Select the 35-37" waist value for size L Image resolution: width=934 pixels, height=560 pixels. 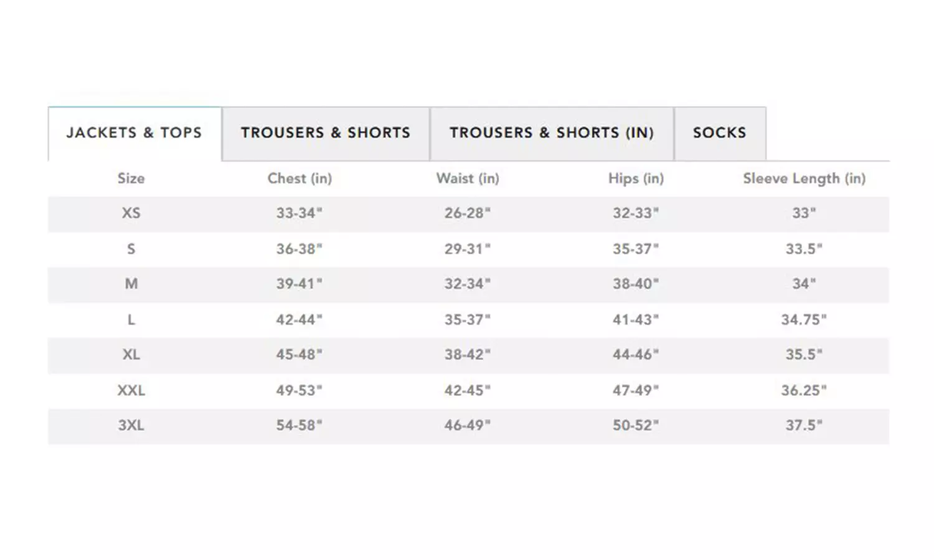[468, 320]
